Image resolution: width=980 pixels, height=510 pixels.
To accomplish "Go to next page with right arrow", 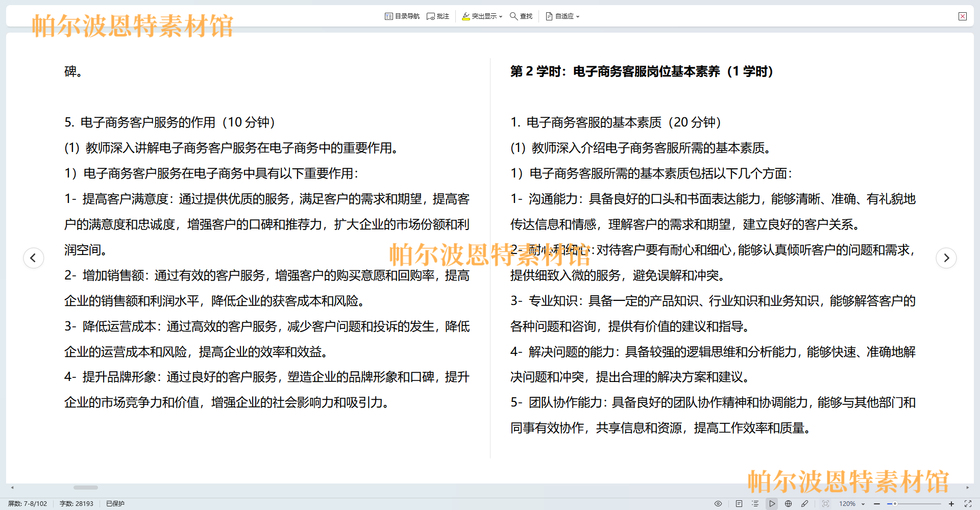I will [x=946, y=258].
